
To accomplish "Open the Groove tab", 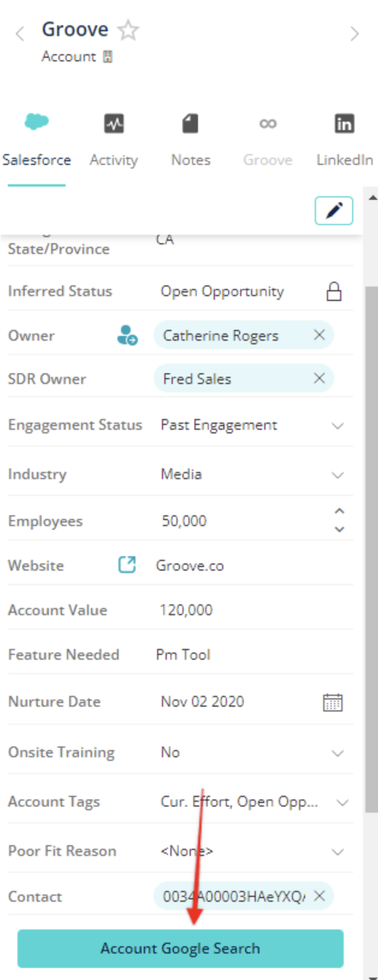I will 268,160.
